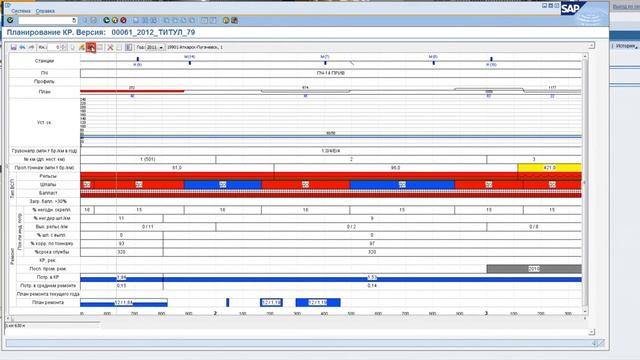Click the yellow 421.0 tonnage cell
Image resolution: width=640 pixels, height=360 pixels.
click(x=549, y=168)
